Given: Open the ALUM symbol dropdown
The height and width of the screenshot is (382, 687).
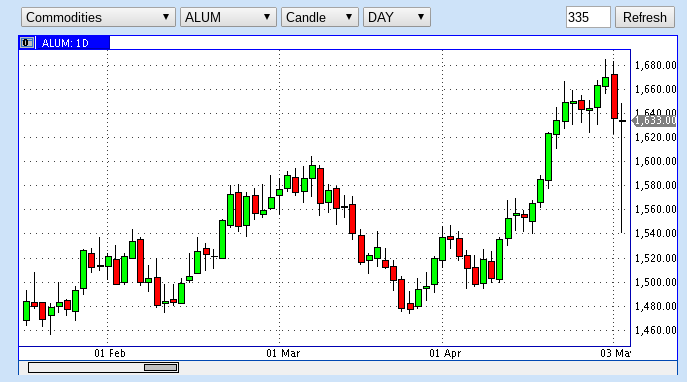Looking at the screenshot, I should 228,17.
